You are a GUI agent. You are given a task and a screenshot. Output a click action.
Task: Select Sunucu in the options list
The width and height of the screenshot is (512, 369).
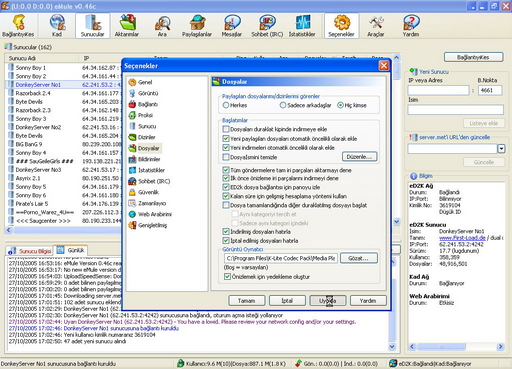pos(143,126)
